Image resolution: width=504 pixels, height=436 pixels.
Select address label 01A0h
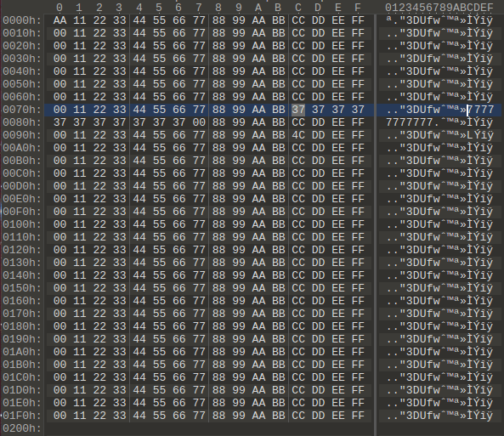click(x=22, y=352)
